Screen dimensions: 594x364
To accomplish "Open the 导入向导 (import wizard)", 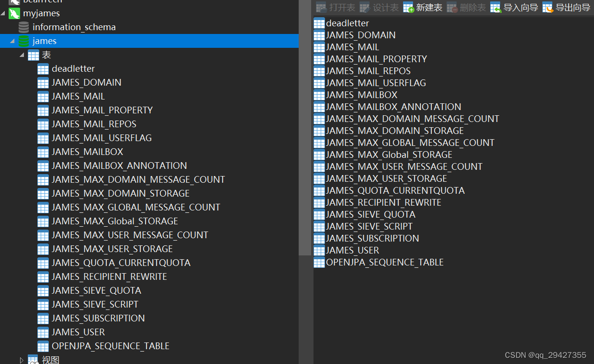I will 514,8.
